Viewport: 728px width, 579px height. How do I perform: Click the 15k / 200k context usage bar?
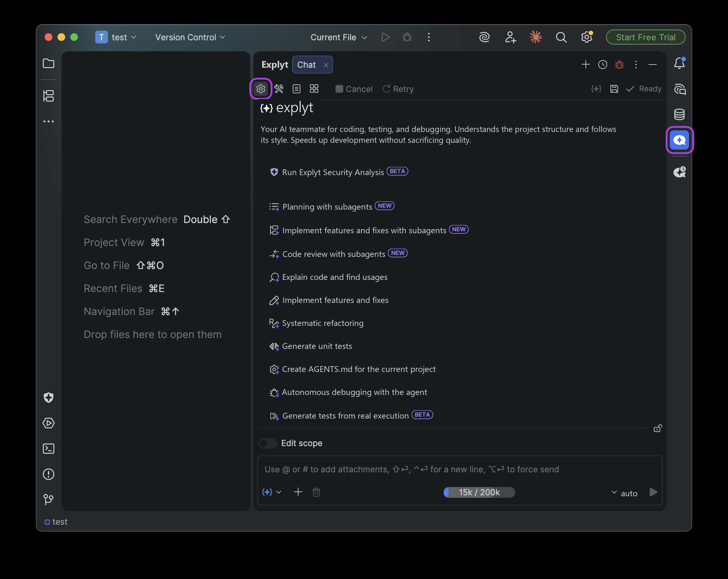coord(479,493)
